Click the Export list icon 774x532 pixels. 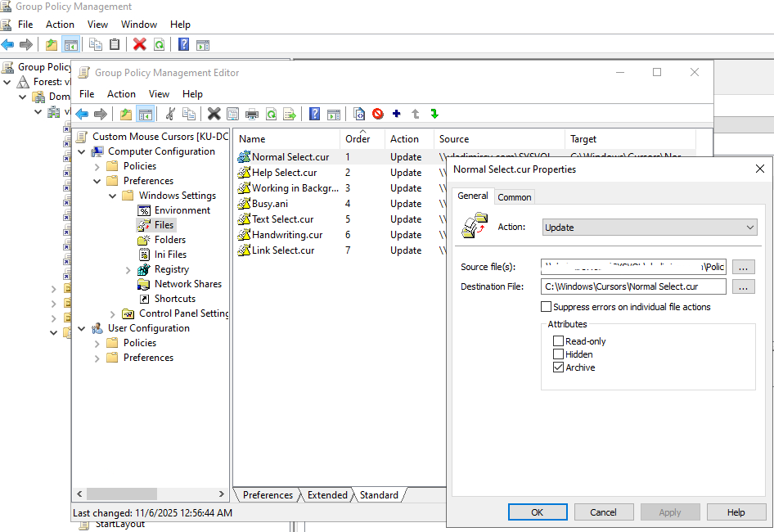(290, 114)
